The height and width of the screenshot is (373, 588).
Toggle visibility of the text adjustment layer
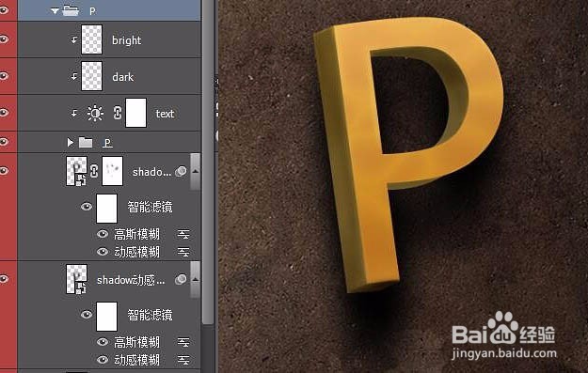click(4, 113)
